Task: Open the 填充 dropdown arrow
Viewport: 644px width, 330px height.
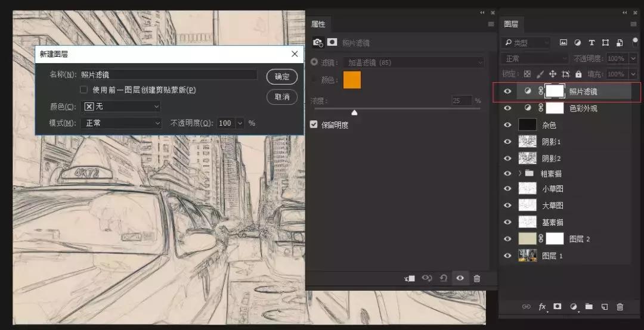Action: 633,74
